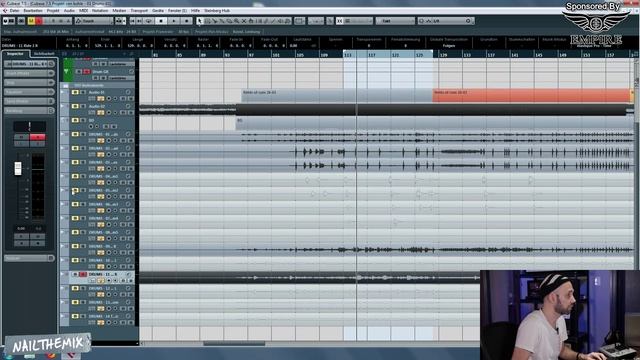
Task: Record-enable the Audio 01 track
Action: (109, 99)
